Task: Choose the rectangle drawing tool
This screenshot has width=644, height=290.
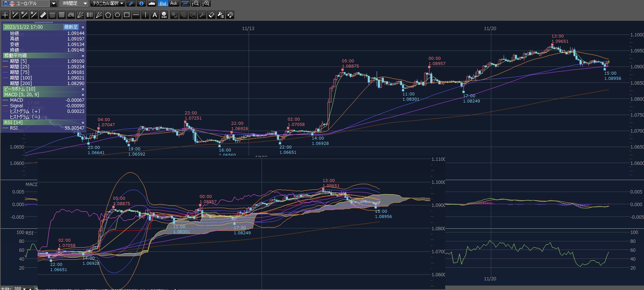Action: click(x=127, y=15)
